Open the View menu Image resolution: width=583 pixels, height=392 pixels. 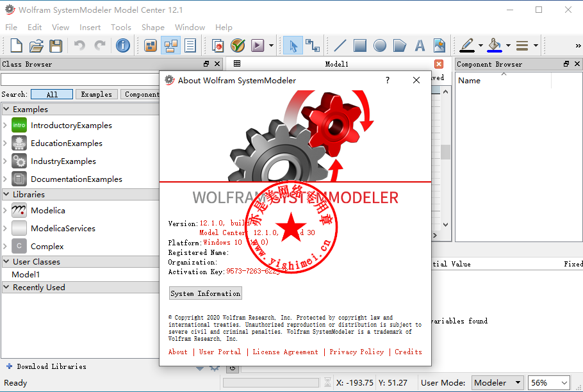point(60,27)
